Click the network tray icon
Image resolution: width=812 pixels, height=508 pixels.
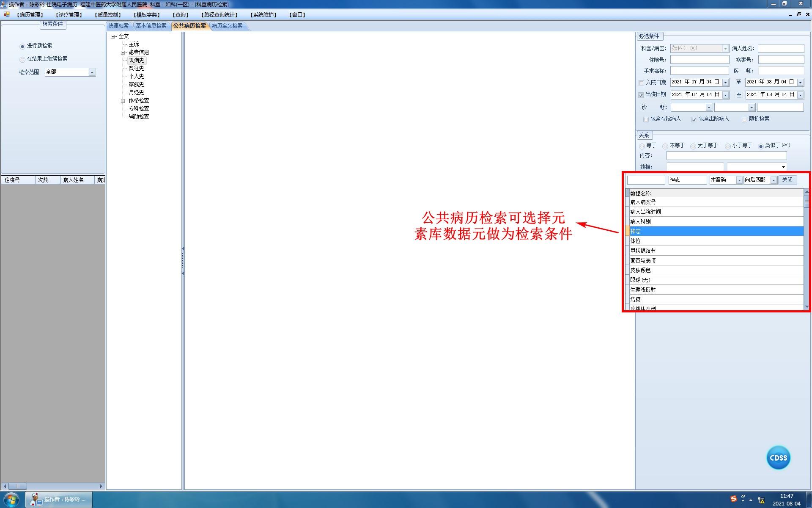pyautogui.click(x=761, y=500)
